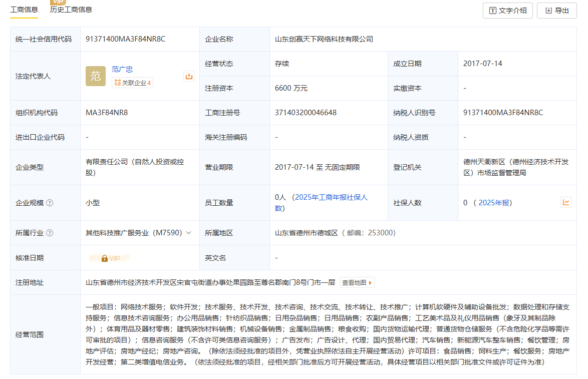Click the 范 avatar thumbnail
Screen dimensions: 588x379
96,76
